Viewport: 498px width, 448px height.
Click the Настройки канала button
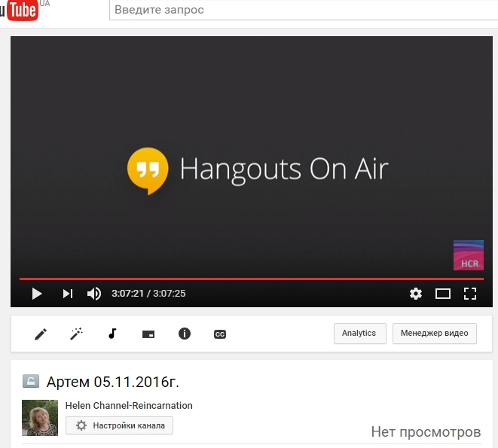(120, 425)
